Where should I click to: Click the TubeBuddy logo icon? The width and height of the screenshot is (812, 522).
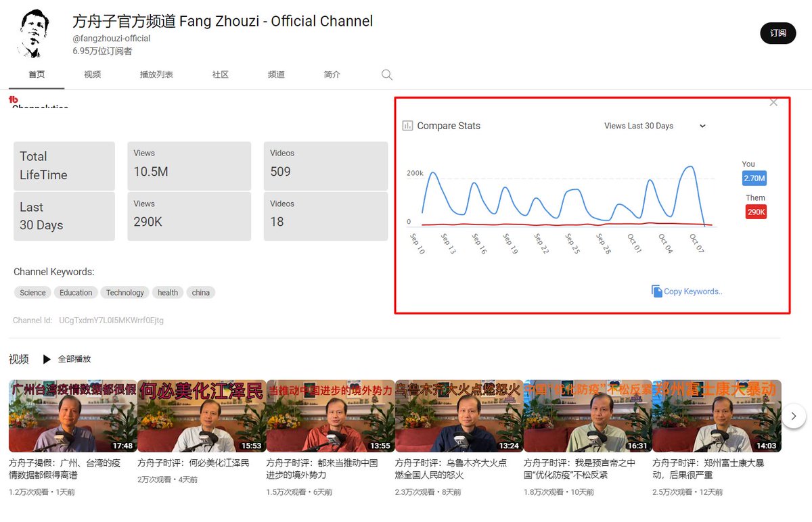pos(14,100)
